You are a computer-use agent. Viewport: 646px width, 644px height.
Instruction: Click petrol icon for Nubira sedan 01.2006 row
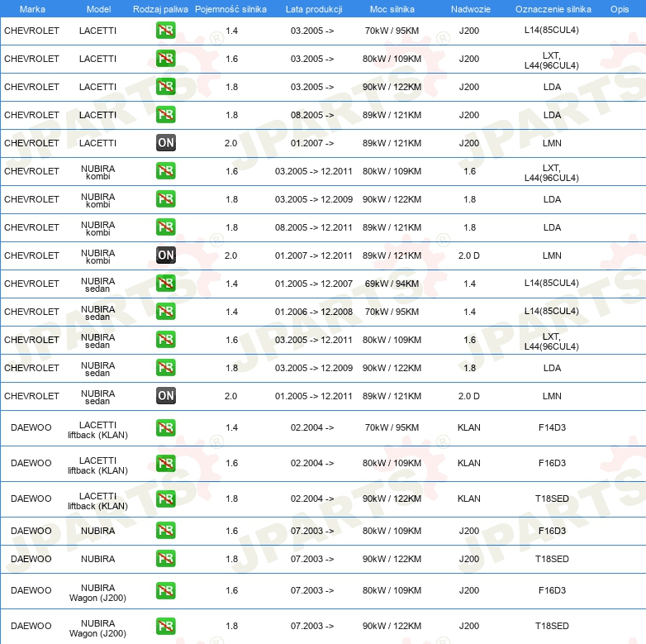(x=165, y=312)
